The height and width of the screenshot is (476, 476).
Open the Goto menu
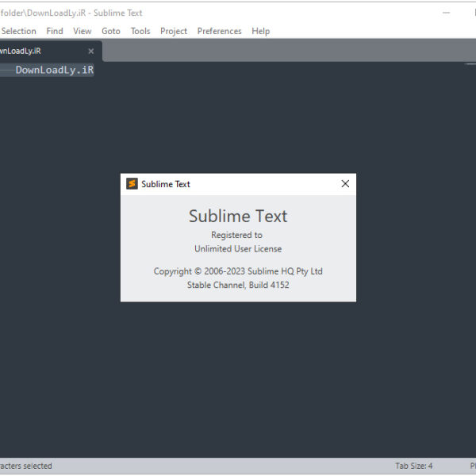point(111,31)
